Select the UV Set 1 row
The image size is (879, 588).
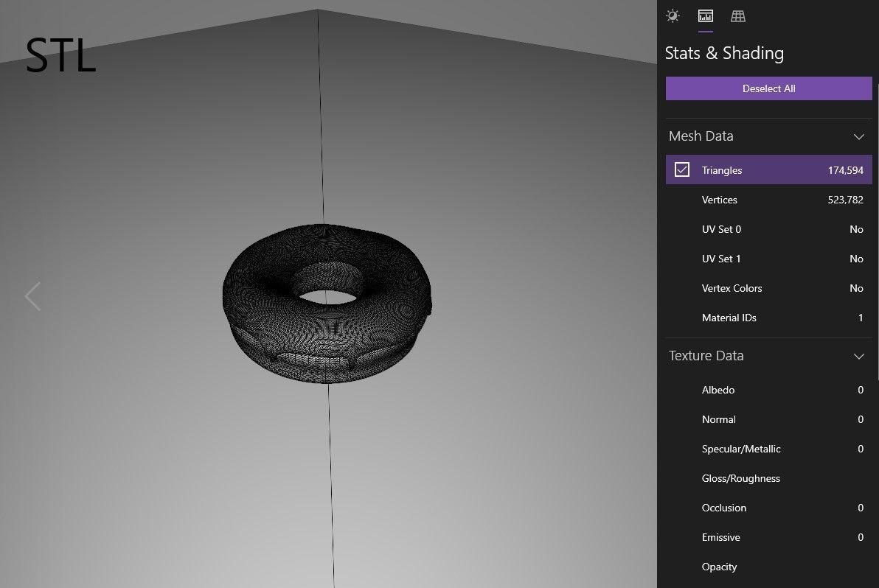768,259
